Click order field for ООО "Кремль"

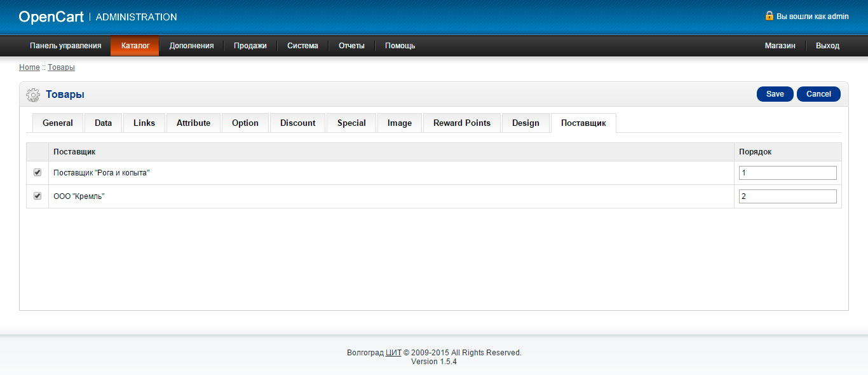[x=787, y=196]
